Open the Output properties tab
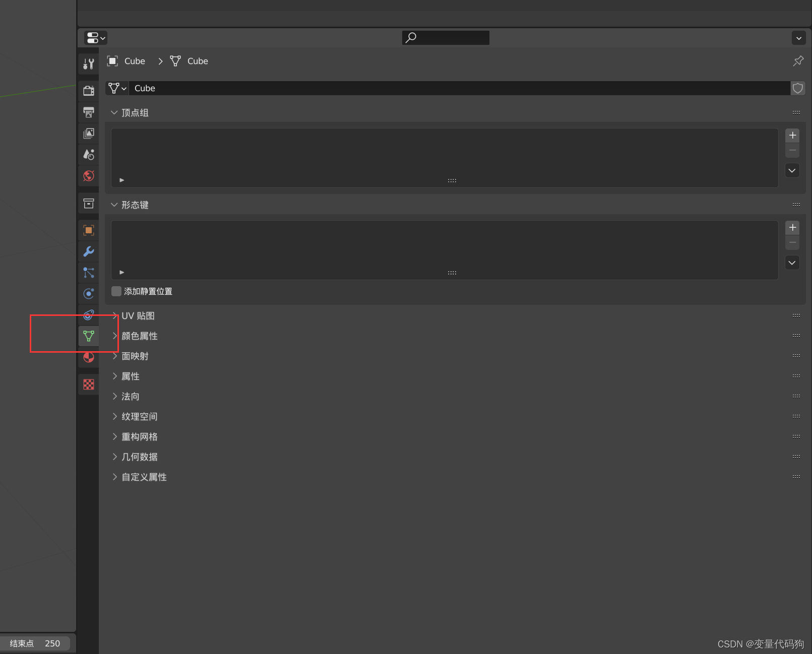 point(89,112)
